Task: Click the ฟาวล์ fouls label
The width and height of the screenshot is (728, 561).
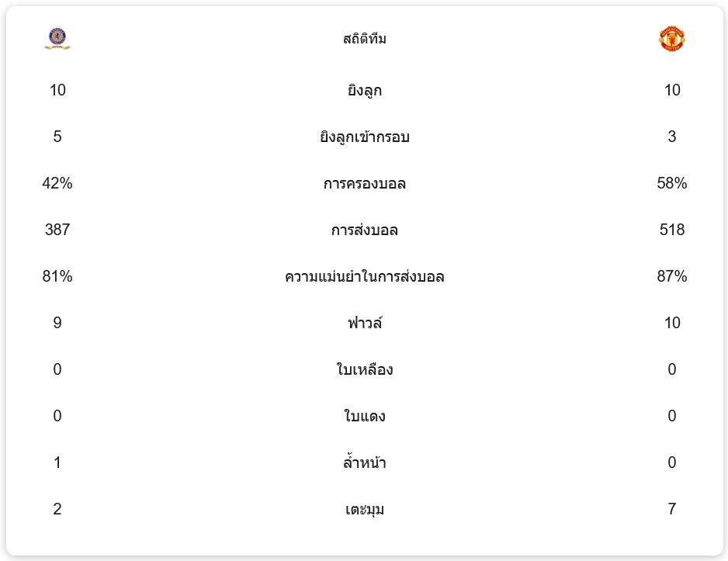Action: pos(365,324)
